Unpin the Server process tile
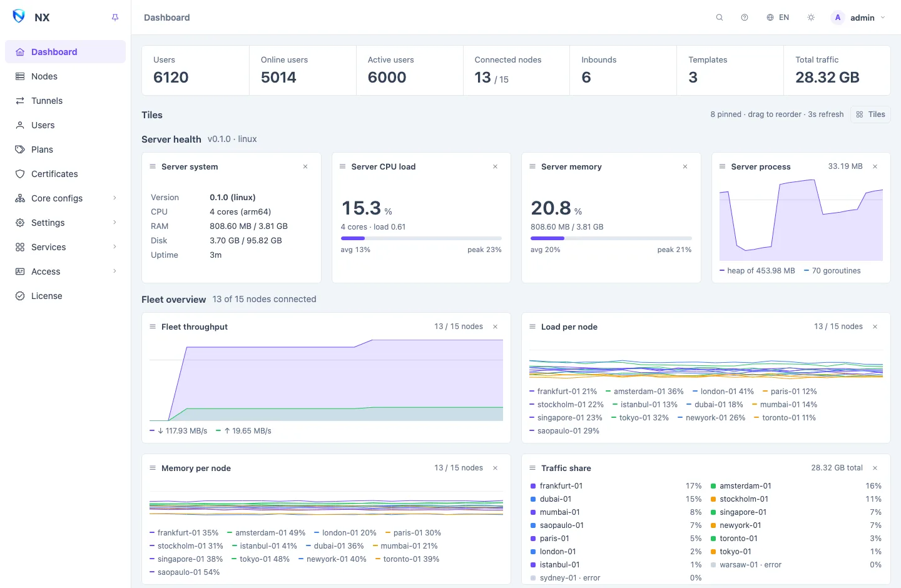This screenshot has height=588, width=901. 875,166
